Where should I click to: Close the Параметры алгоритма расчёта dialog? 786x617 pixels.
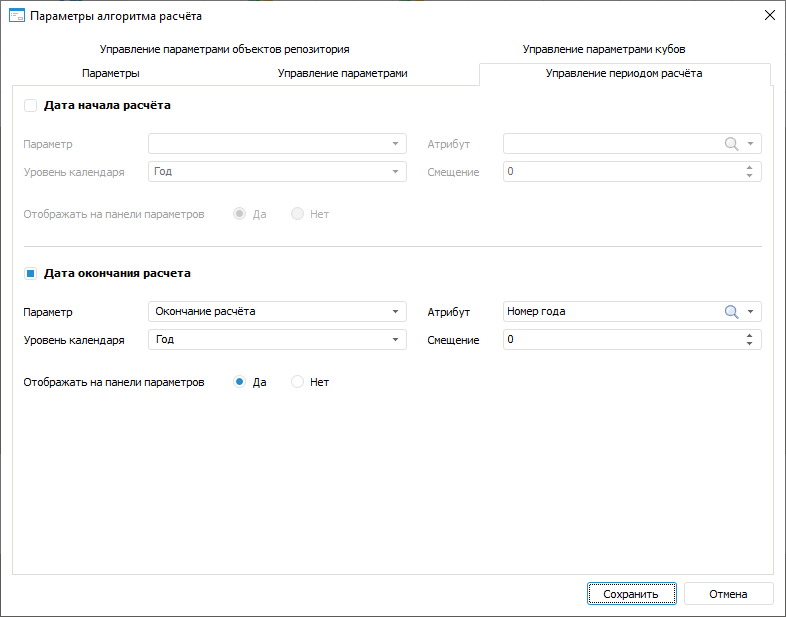coord(769,15)
